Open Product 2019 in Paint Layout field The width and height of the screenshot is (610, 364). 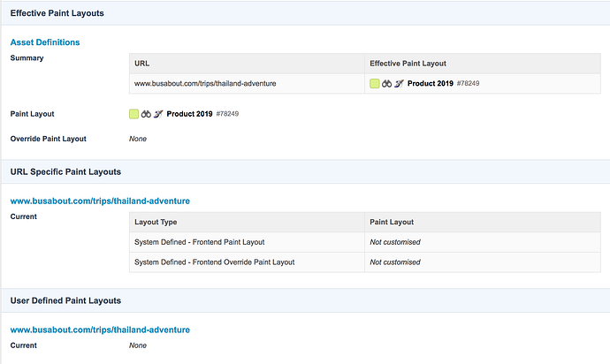tap(188, 114)
